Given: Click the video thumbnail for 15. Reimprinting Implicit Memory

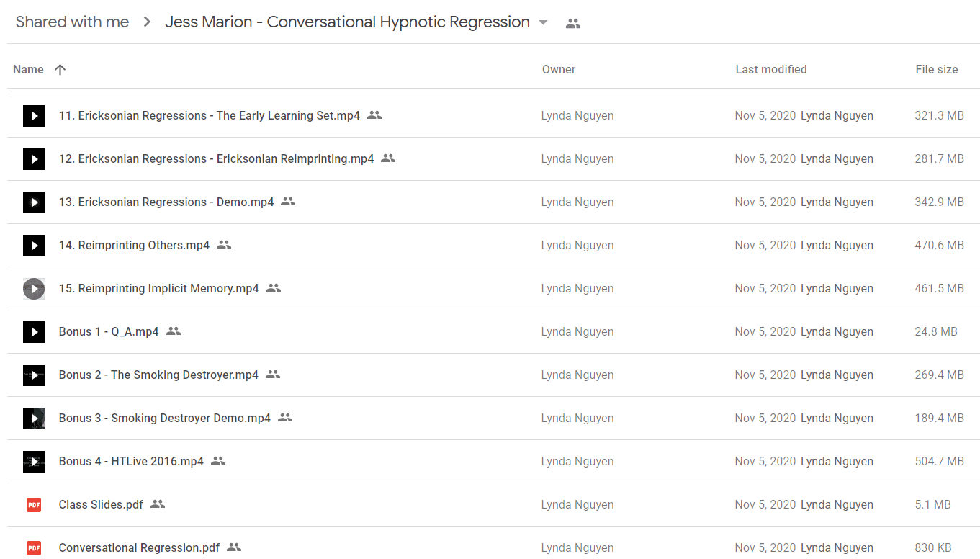Looking at the screenshot, I should (x=34, y=288).
